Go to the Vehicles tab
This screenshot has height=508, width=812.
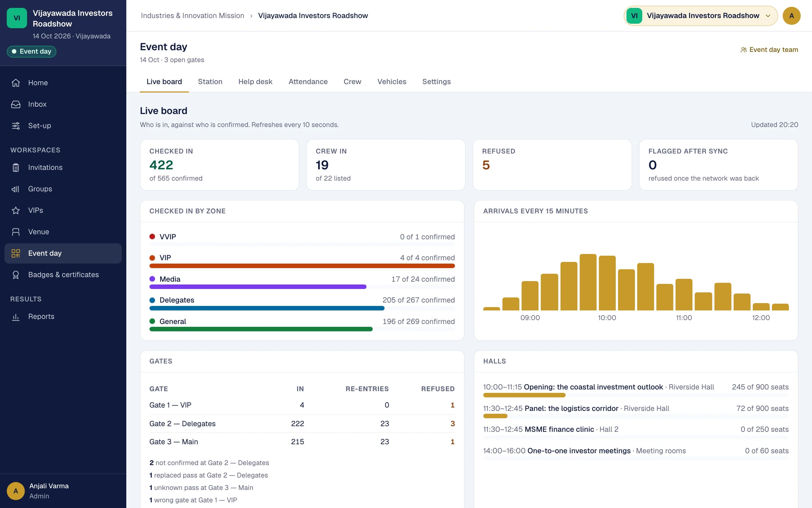pos(392,82)
